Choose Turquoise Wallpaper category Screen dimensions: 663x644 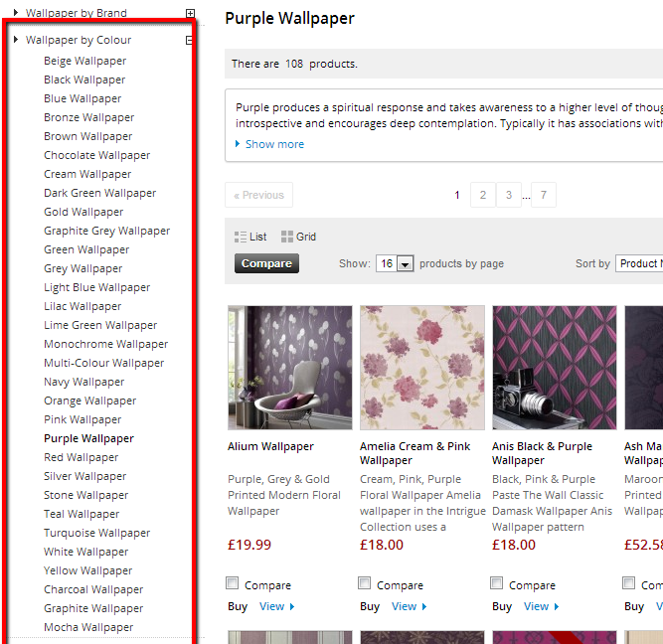click(x=96, y=534)
